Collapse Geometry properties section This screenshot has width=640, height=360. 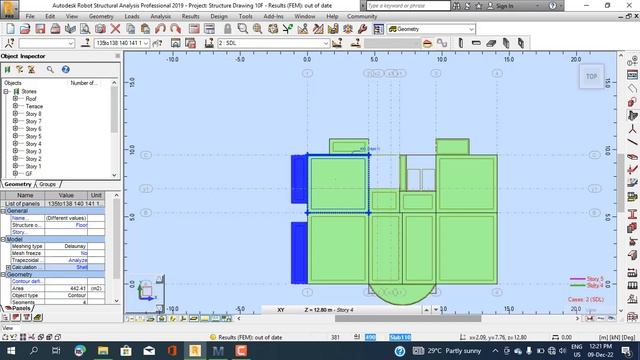point(3,274)
